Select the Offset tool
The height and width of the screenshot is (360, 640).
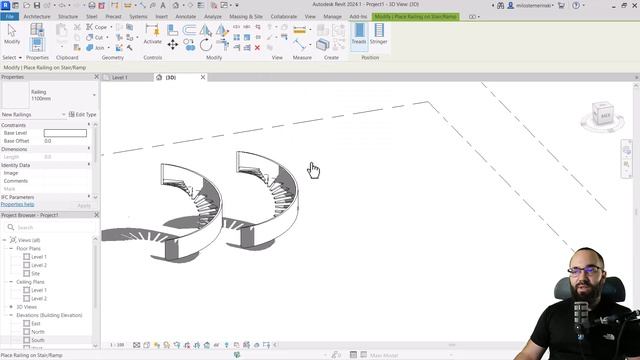[x=189, y=30]
